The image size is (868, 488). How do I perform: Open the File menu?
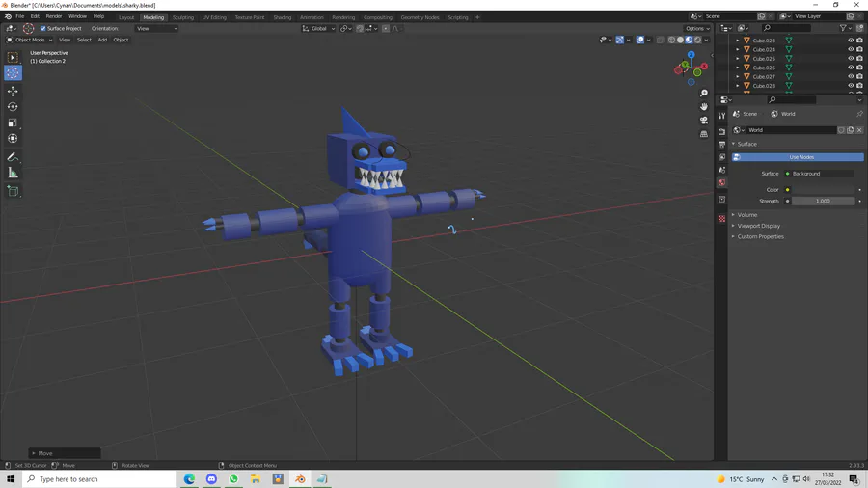tap(20, 16)
